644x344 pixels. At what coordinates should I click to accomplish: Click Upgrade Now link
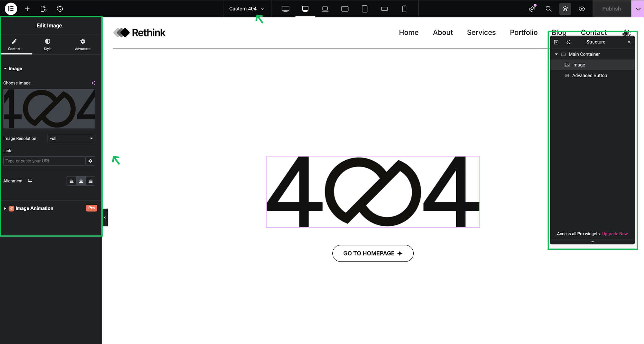point(614,234)
